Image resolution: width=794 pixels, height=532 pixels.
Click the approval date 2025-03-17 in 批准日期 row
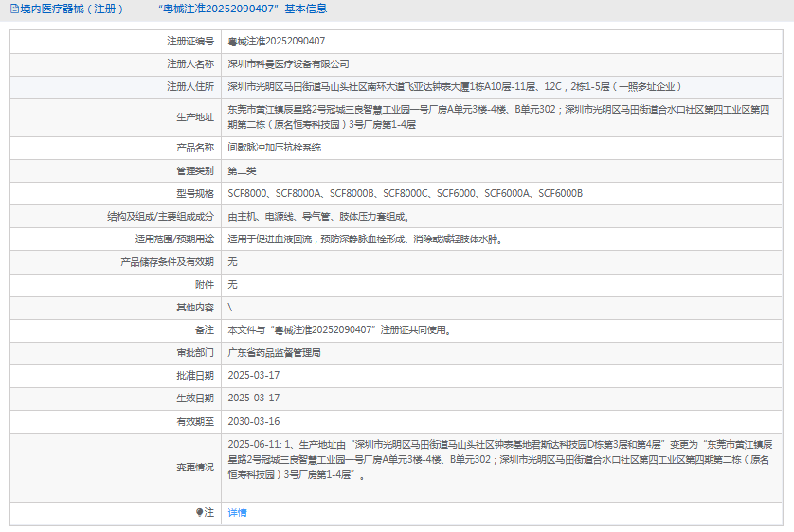click(x=254, y=375)
